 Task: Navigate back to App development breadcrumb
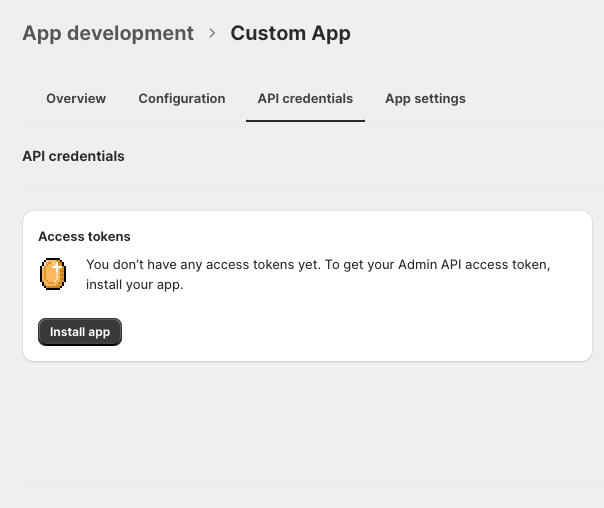pos(108,33)
